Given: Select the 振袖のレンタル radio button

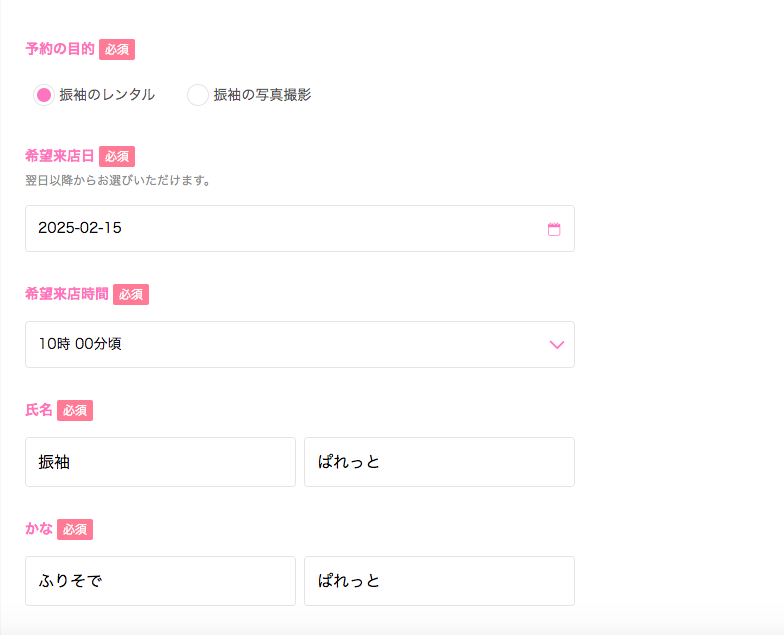Looking at the screenshot, I should 44,95.
